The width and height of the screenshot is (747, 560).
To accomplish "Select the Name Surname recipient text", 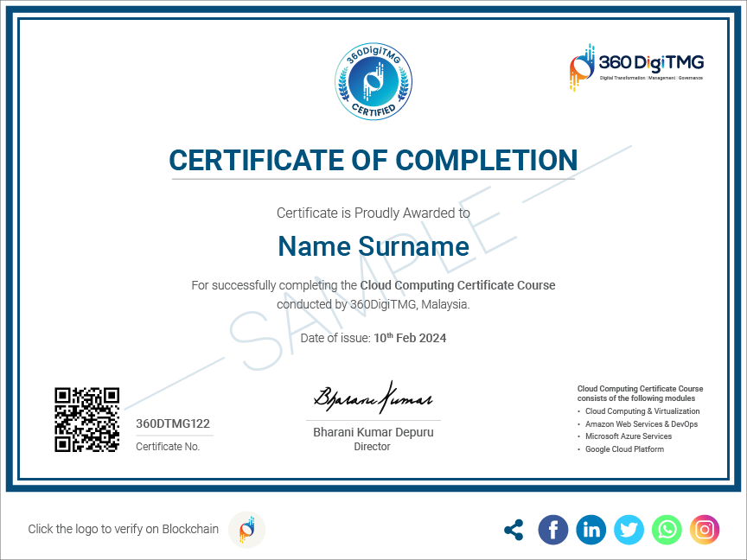I will click(373, 246).
